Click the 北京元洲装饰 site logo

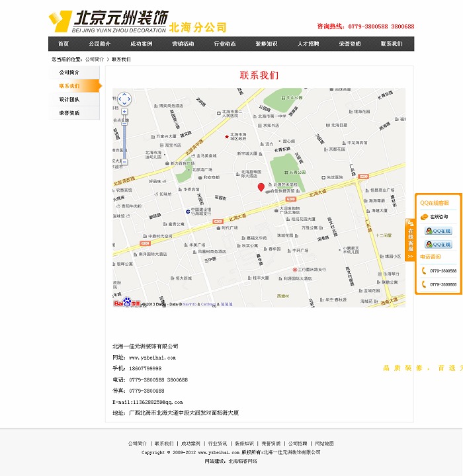tap(108, 22)
